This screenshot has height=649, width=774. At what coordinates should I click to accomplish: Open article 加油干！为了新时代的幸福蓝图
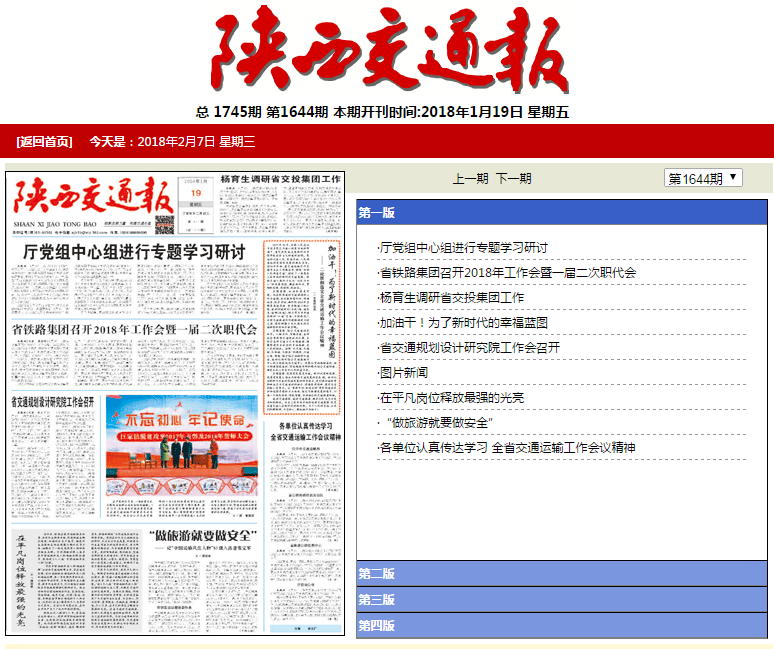(x=463, y=323)
